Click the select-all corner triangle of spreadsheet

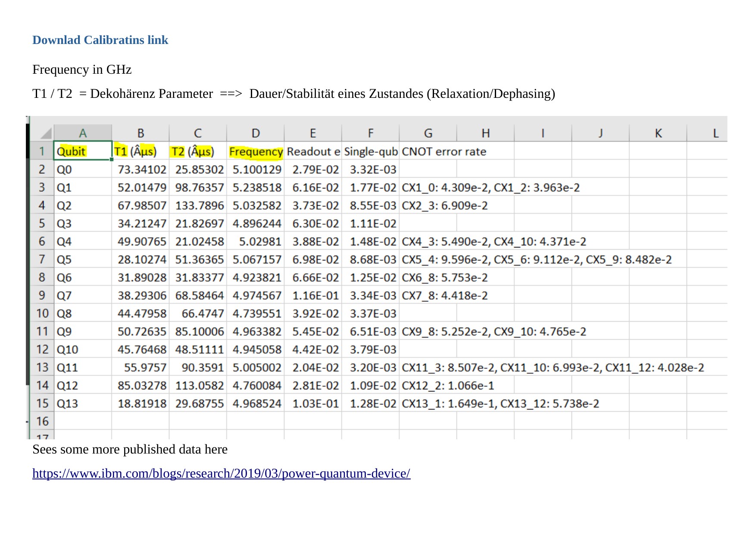tap(46, 133)
